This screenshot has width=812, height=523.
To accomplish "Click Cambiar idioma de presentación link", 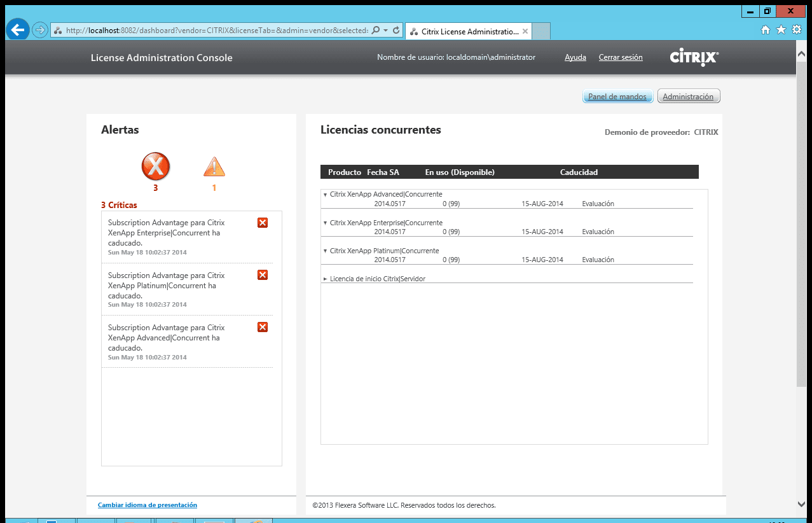I will point(148,505).
